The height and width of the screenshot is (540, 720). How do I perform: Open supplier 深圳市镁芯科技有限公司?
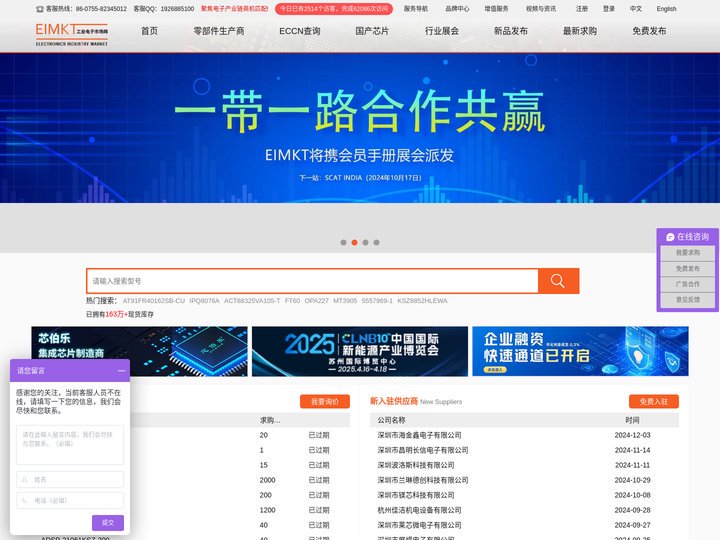(x=416, y=495)
